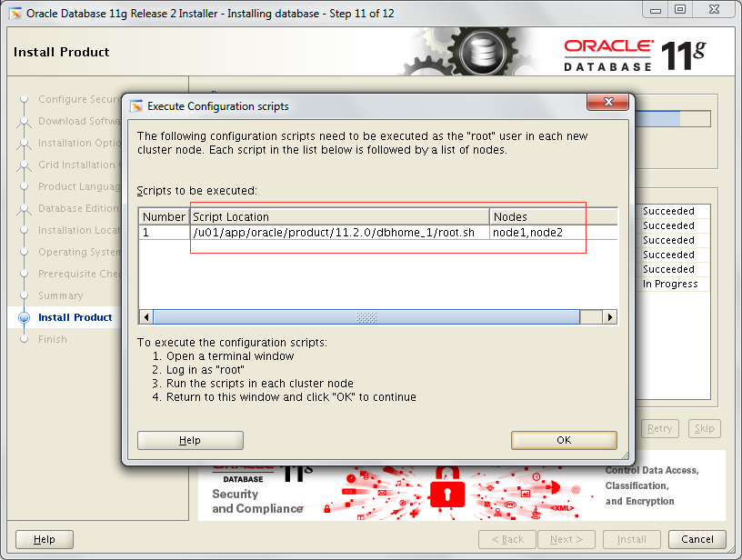
Task: Click the horizontal scrollbar thumb in scripts table
Action: tap(366, 317)
